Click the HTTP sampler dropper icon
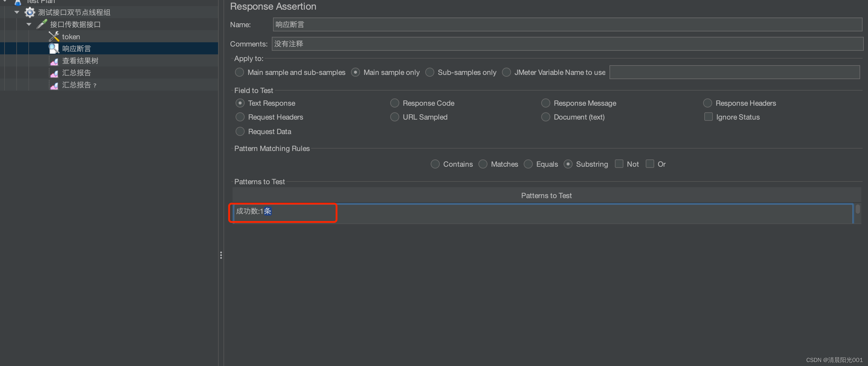Image resolution: width=868 pixels, height=366 pixels. point(42,24)
